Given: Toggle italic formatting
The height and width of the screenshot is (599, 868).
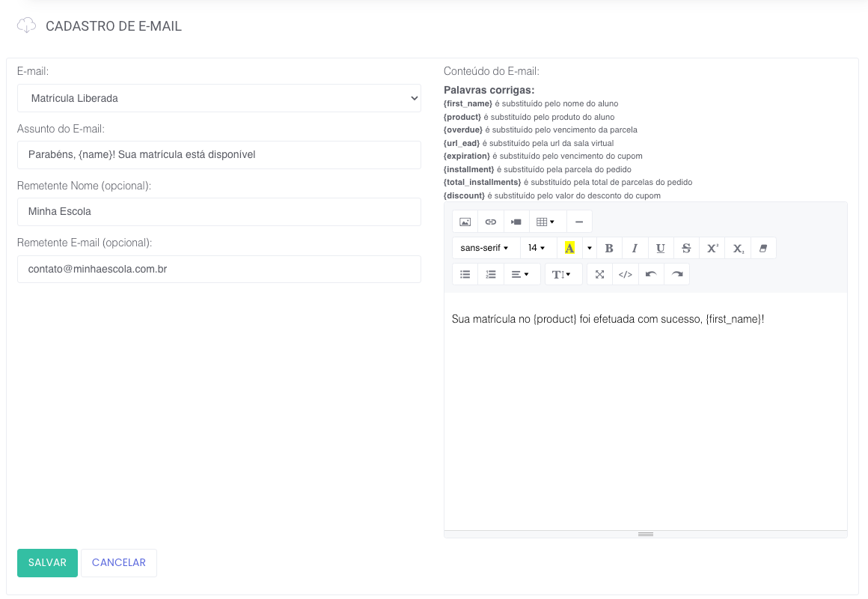Looking at the screenshot, I should click(x=635, y=248).
